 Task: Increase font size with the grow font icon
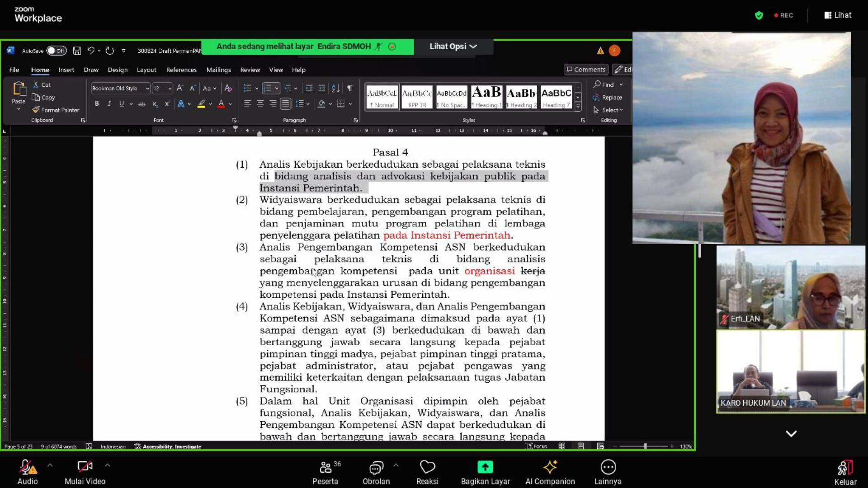pyautogui.click(x=180, y=88)
